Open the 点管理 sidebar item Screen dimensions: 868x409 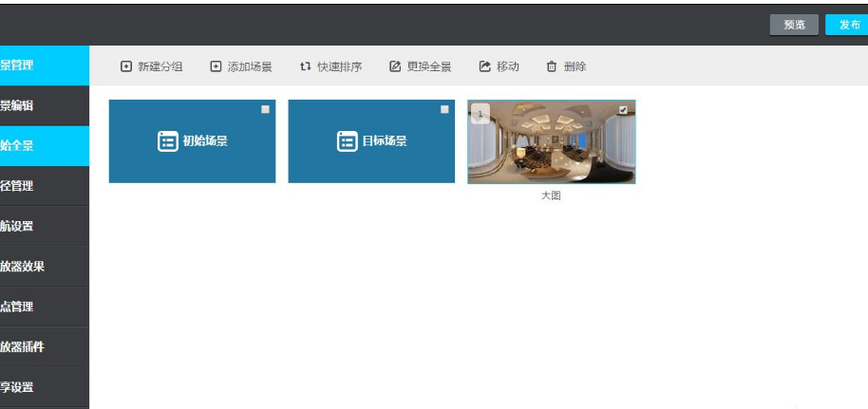45,307
